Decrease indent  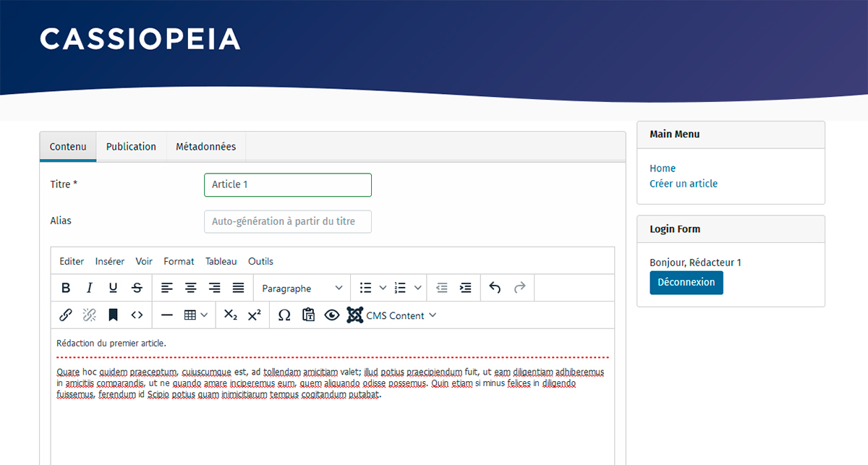coord(442,288)
